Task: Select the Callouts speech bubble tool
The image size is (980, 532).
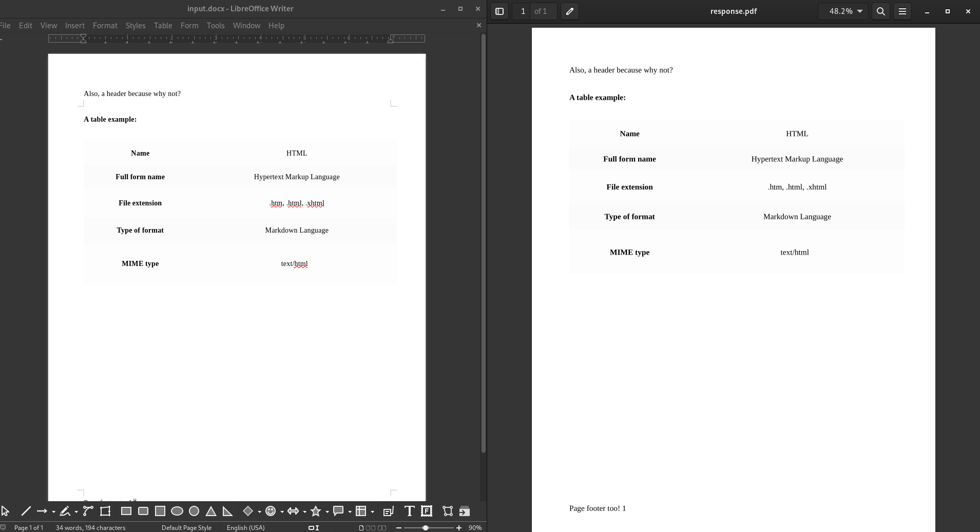Action: [338, 511]
